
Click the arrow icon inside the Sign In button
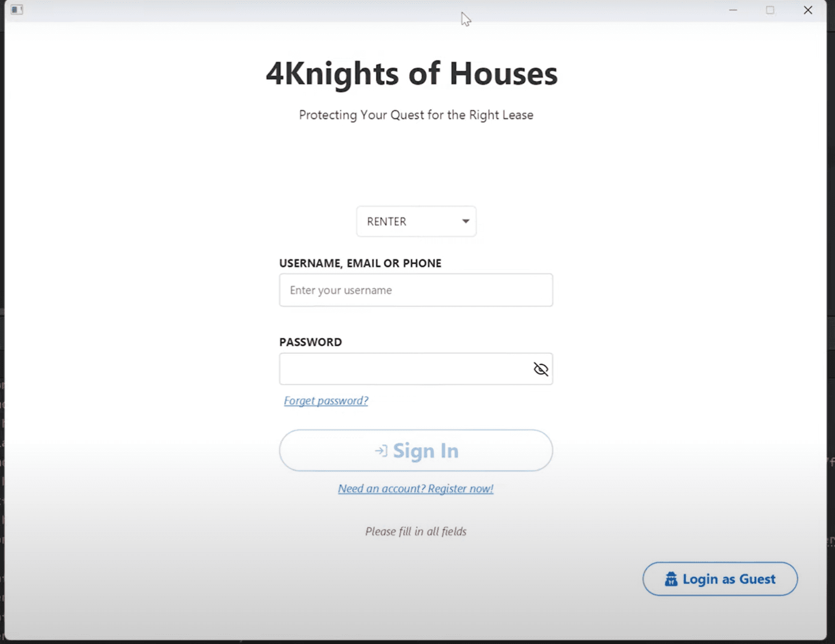380,451
